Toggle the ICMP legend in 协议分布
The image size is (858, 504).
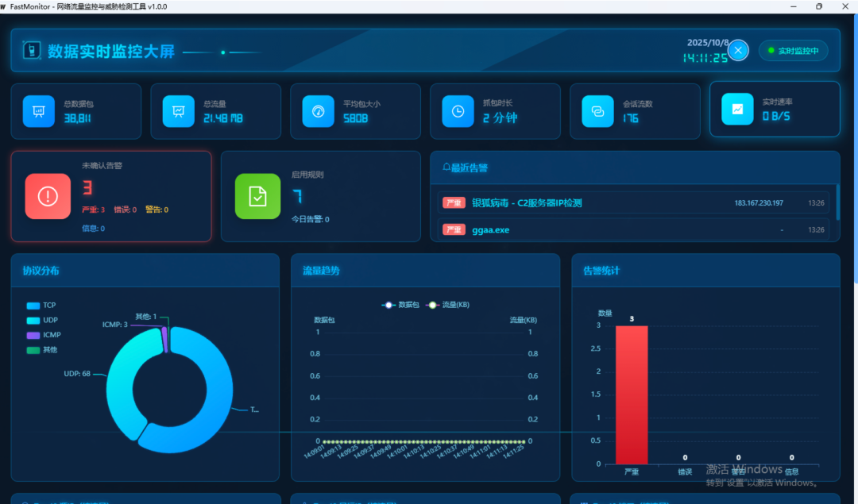(44, 334)
